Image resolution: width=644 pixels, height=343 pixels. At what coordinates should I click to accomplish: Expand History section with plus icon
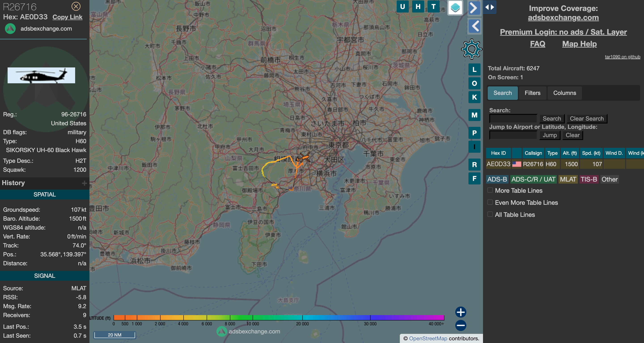(84, 183)
